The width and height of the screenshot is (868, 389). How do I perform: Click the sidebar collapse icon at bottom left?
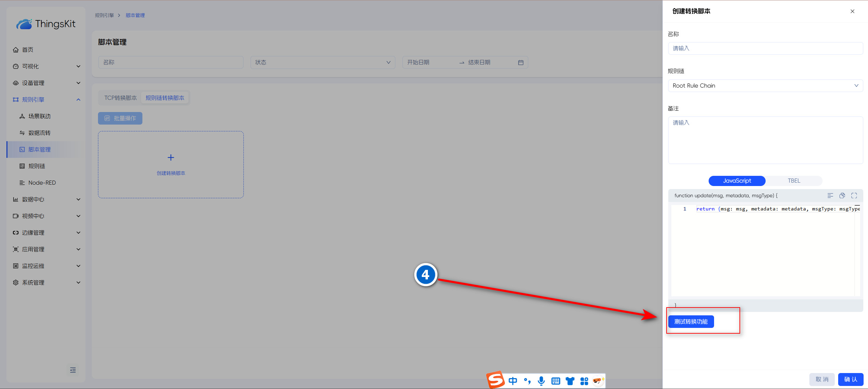[73, 370]
